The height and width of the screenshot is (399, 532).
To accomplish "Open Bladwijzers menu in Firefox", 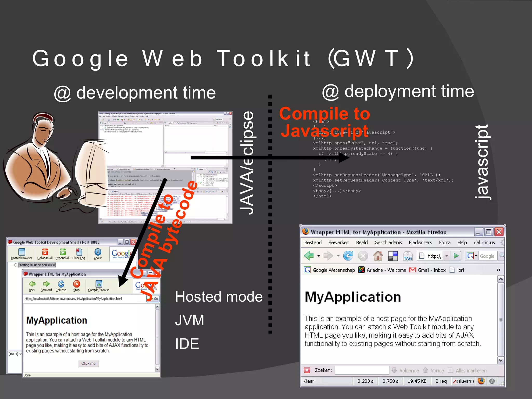I will pyautogui.click(x=421, y=242).
